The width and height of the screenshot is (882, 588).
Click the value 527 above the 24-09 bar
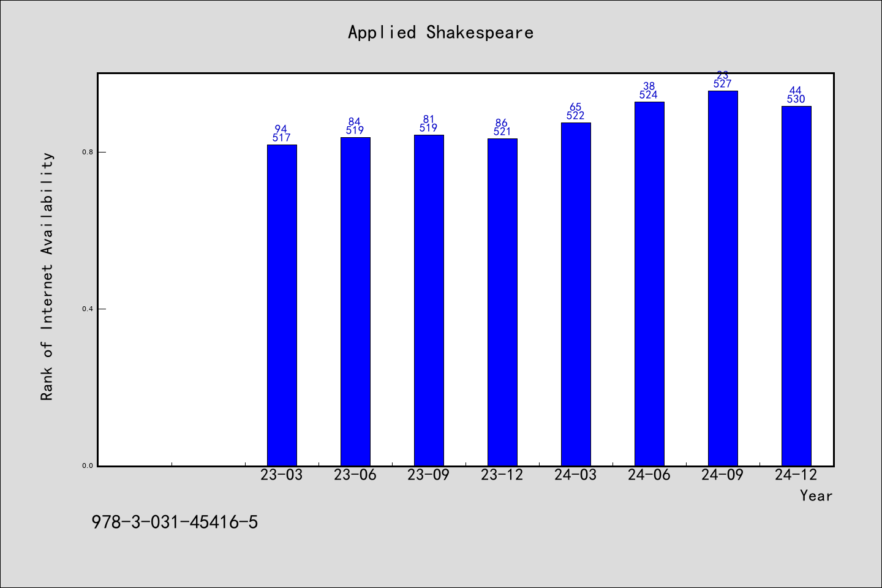723,84
